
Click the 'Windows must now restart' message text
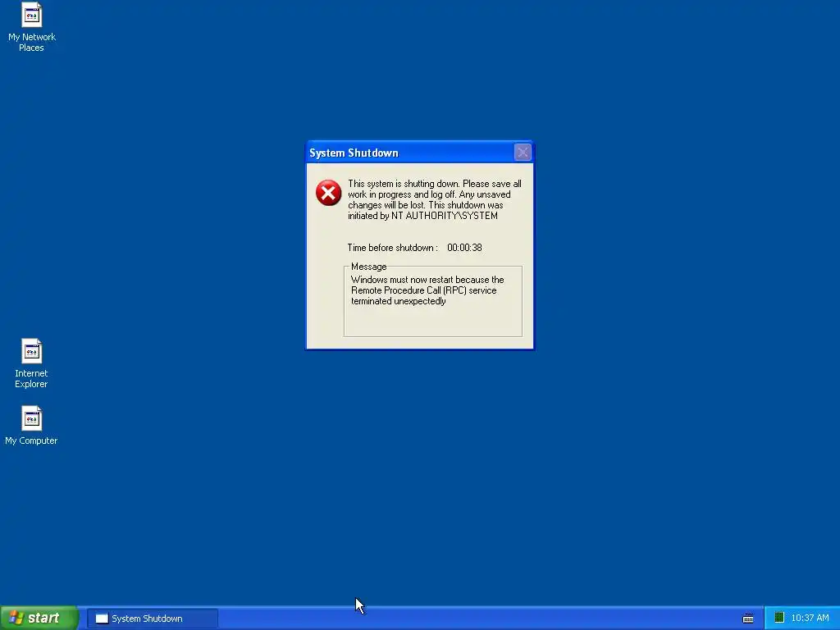[427, 290]
